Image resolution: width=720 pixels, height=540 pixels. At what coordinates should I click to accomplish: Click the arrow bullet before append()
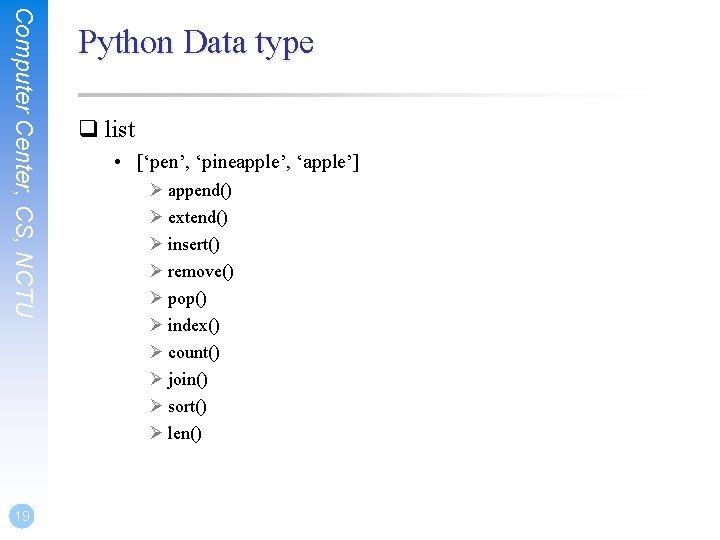(x=156, y=190)
